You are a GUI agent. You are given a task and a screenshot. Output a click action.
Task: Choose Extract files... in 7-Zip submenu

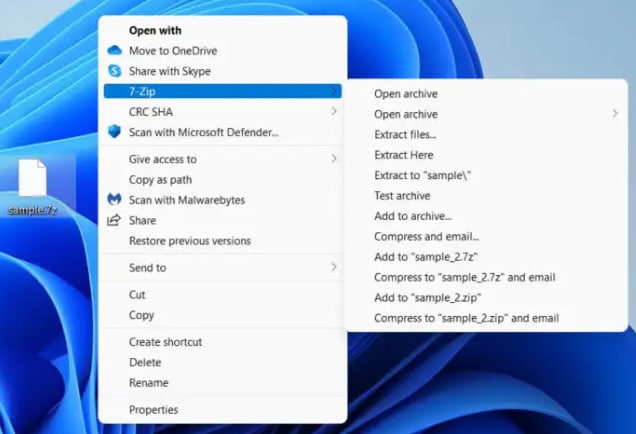(x=487, y=134)
